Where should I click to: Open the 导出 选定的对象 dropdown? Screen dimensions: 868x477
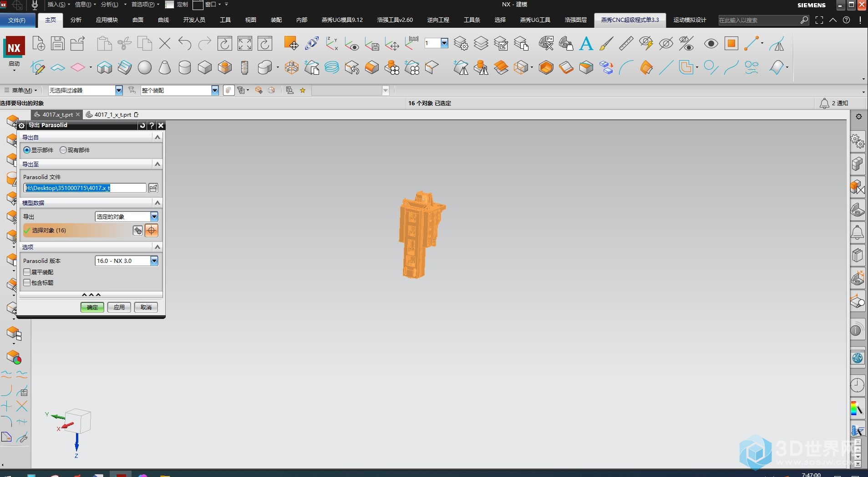(127, 216)
